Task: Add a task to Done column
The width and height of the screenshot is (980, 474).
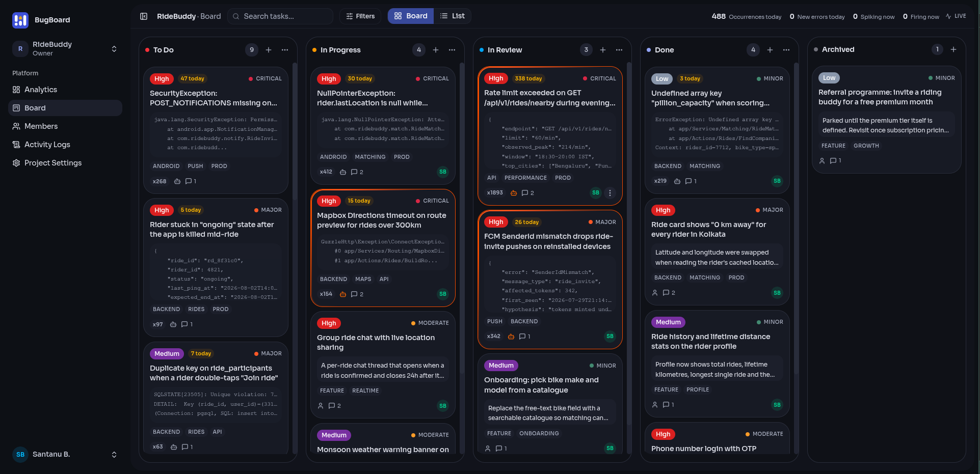Action: [x=770, y=50]
